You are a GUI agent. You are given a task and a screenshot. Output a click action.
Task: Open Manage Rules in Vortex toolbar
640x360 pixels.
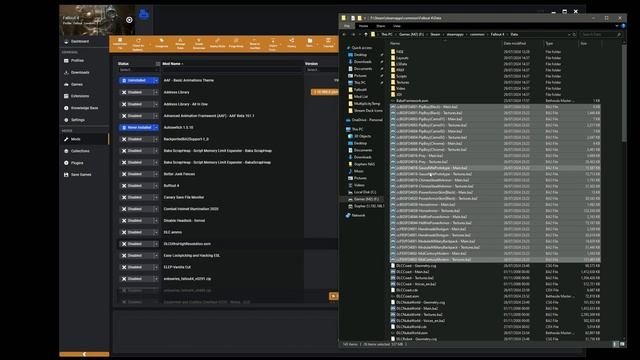coord(180,43)
